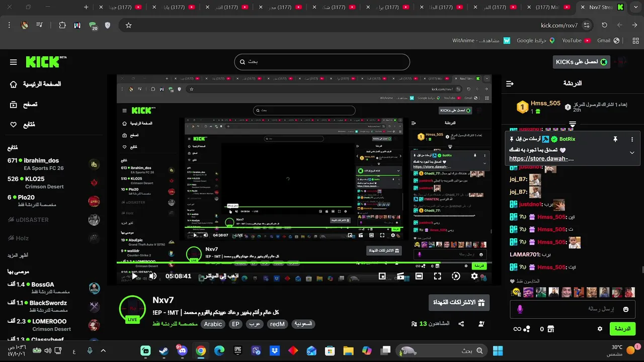Screen dimensions: 644x362
Task: Open the browser extensions puzzle icon
Action: click(x=62, y=25)
